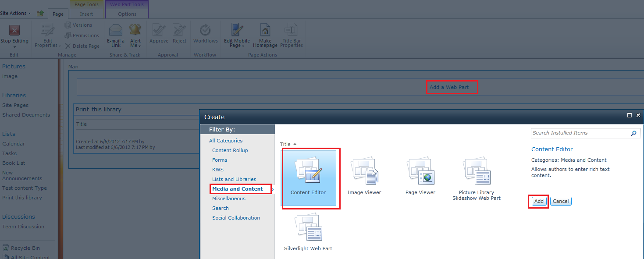Switch to the Insert tab
644x259 pixels.
click(86, 14)
